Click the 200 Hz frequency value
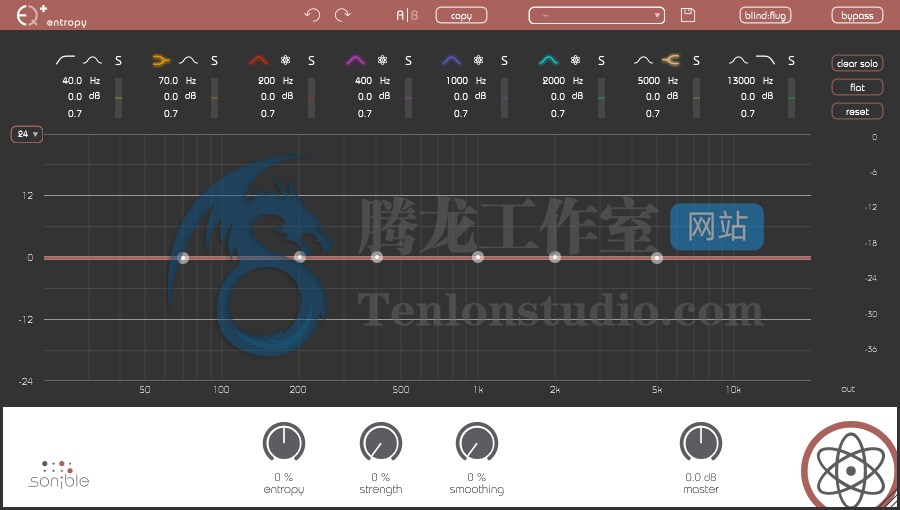 pos(266,81)
